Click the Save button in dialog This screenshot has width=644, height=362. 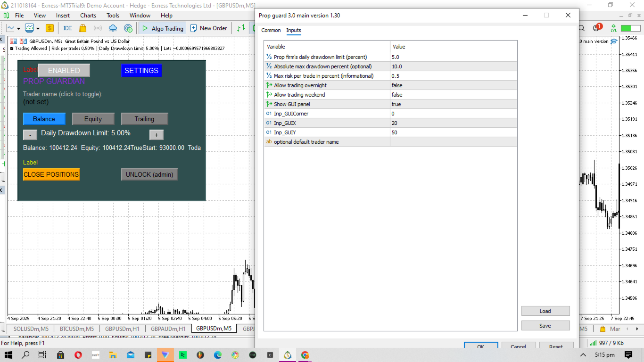pyautogui.click(x=545, y=326)
